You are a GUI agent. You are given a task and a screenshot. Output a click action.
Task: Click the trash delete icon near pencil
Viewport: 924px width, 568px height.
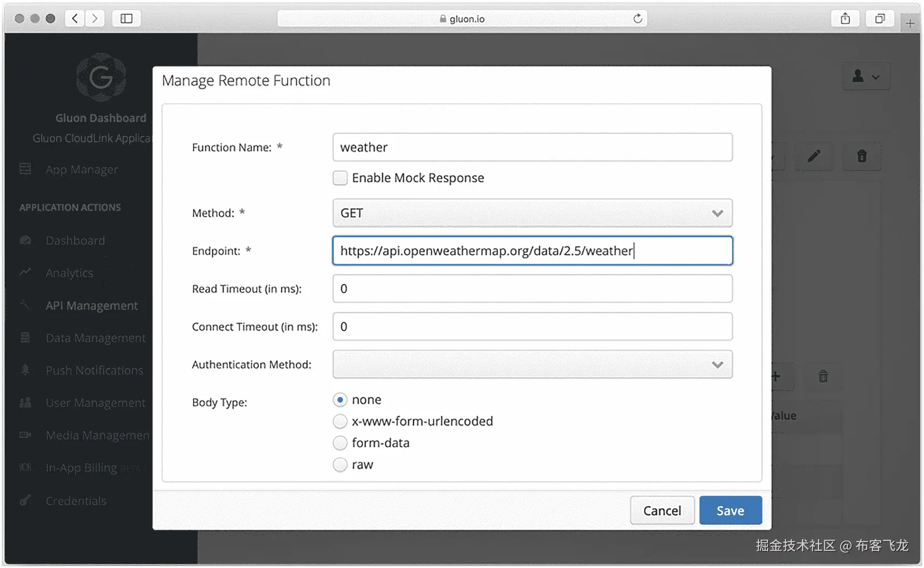[x=861, y=156]
